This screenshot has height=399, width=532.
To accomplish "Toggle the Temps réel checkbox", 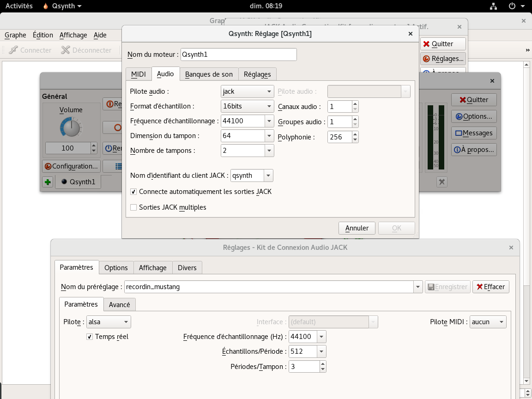I will point(90,337).
